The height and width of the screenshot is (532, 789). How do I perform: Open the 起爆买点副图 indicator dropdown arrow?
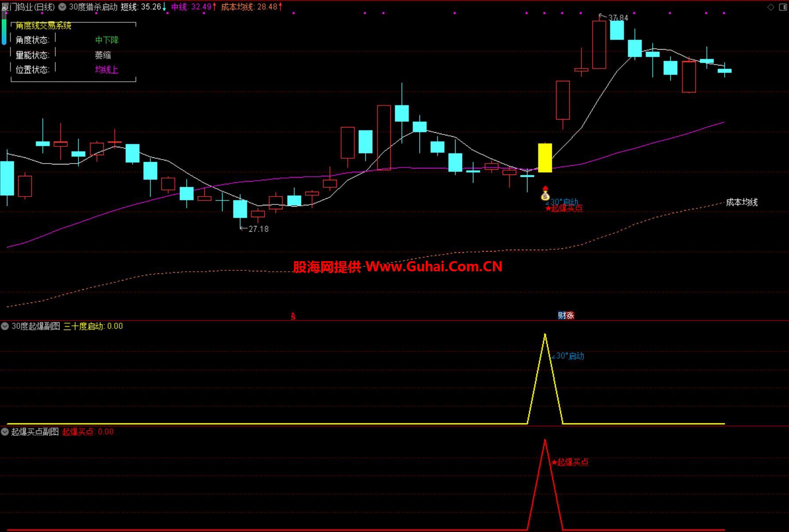click(5, 432)
